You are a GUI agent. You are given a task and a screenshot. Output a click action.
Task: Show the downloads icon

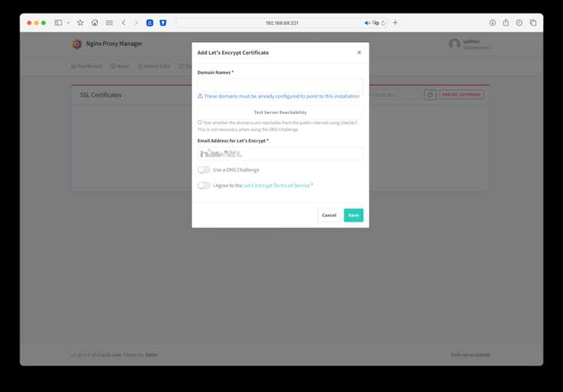(x=492, y=23)
